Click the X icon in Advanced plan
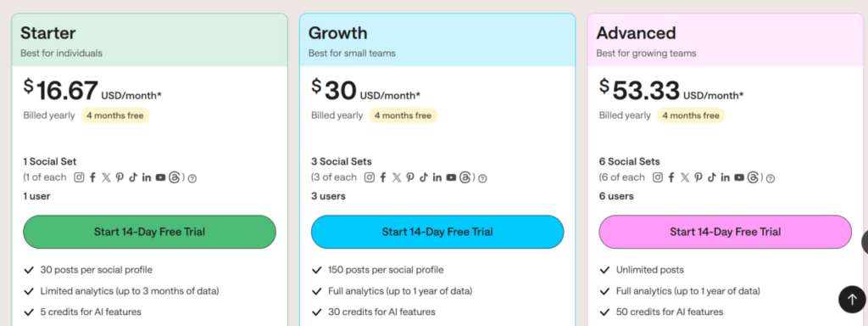The height and width of the screenshot is (326, 868). [685, 177]
